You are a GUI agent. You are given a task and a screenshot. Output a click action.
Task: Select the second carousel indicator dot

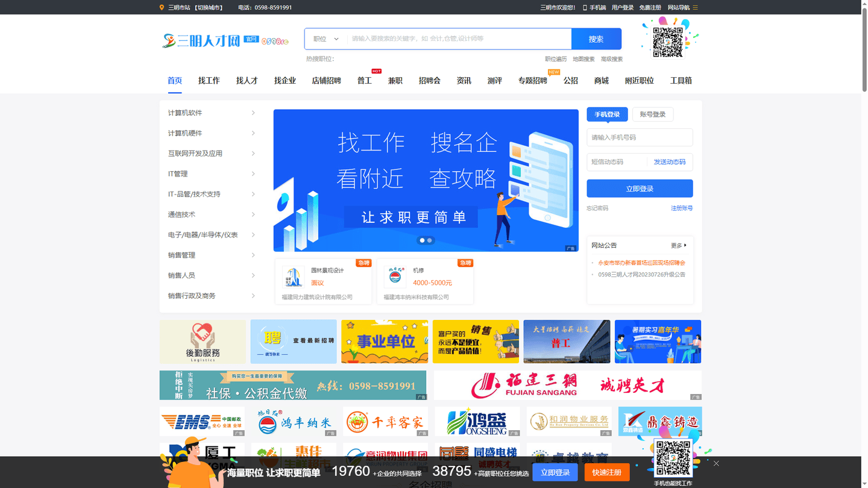429,240
